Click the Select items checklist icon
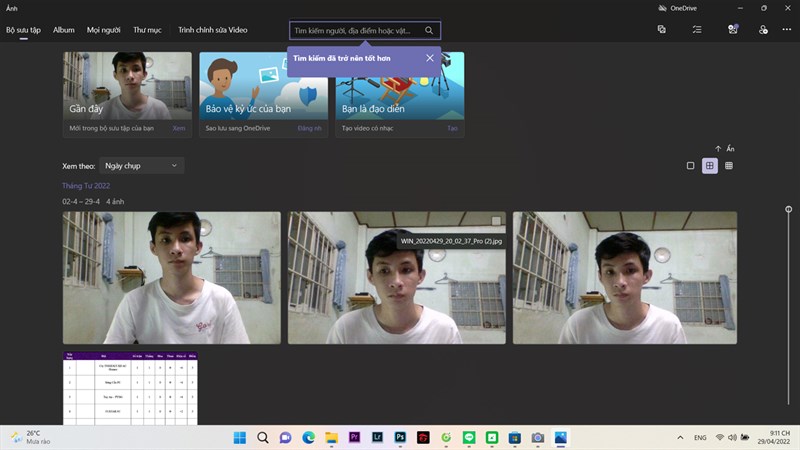 697,30
